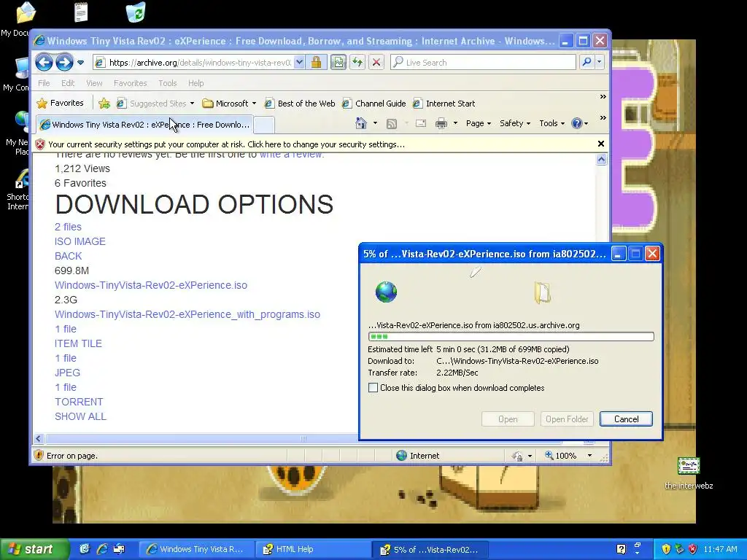Open the Tools menu in menu bar
747x560 pixels.
click(x=168, y=83)
